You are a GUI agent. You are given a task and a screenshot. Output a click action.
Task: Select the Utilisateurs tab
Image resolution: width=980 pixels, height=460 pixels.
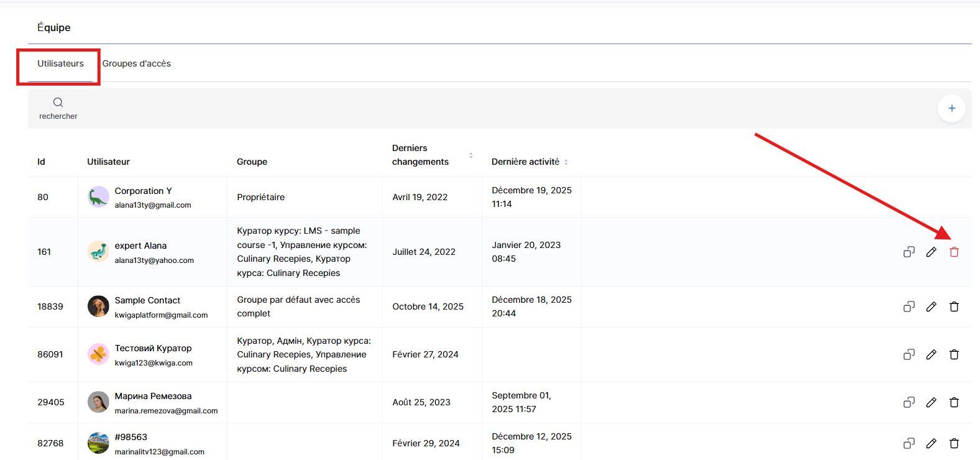tap(60, 63)
